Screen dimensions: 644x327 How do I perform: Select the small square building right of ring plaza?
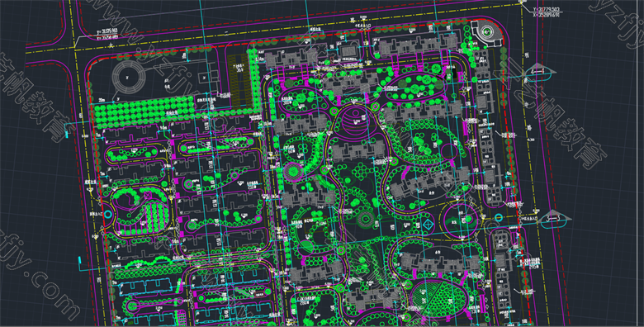point(204,78)
